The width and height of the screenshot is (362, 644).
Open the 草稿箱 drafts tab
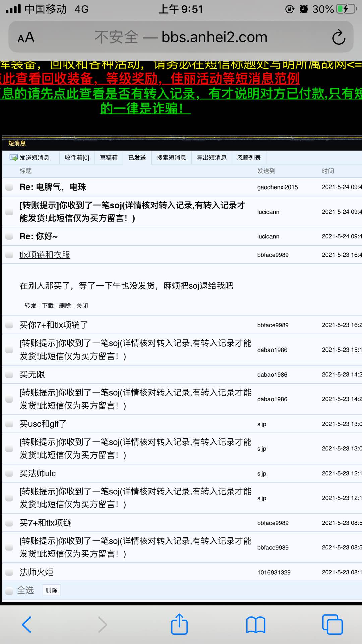coord(109,158)
